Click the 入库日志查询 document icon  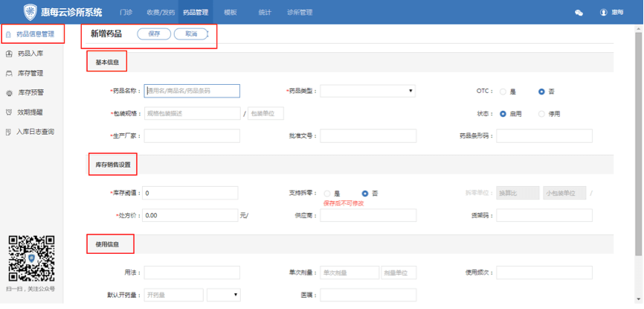click(8, 132)
